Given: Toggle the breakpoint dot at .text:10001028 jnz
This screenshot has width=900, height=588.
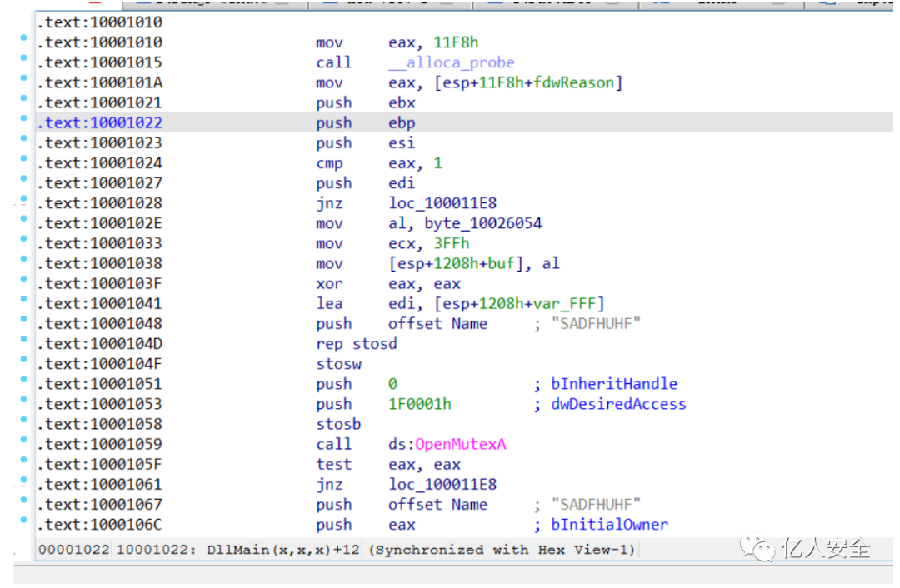Looking at the screenshot, I should (x=23, y=198).
